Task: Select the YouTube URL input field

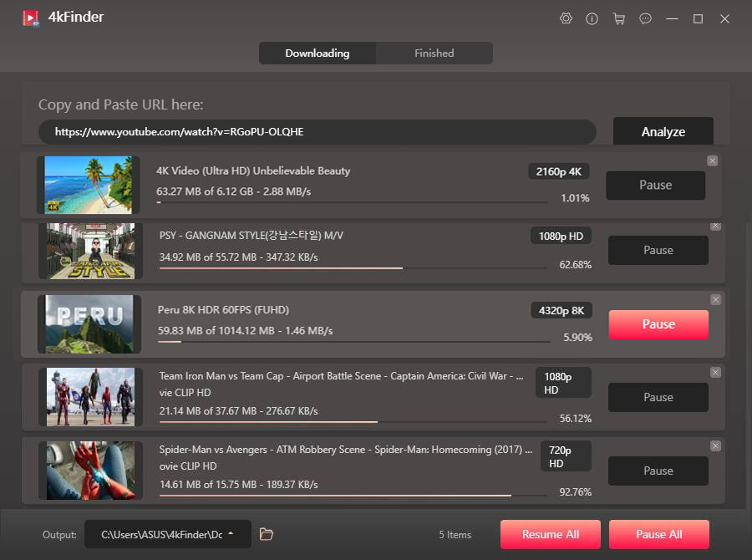Action: click(x=318, y=131)
